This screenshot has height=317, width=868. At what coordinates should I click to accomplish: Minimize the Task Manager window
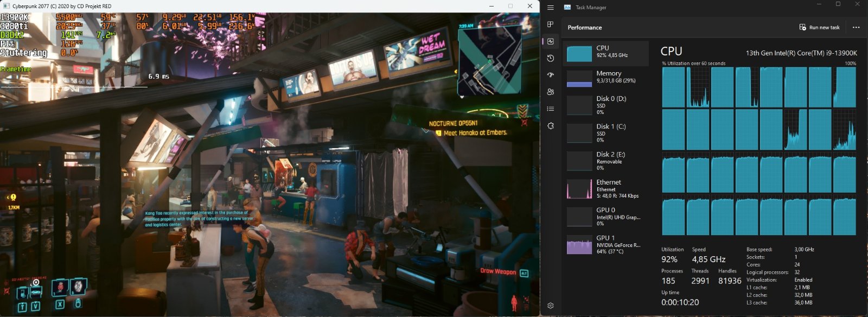pos(819,4)
